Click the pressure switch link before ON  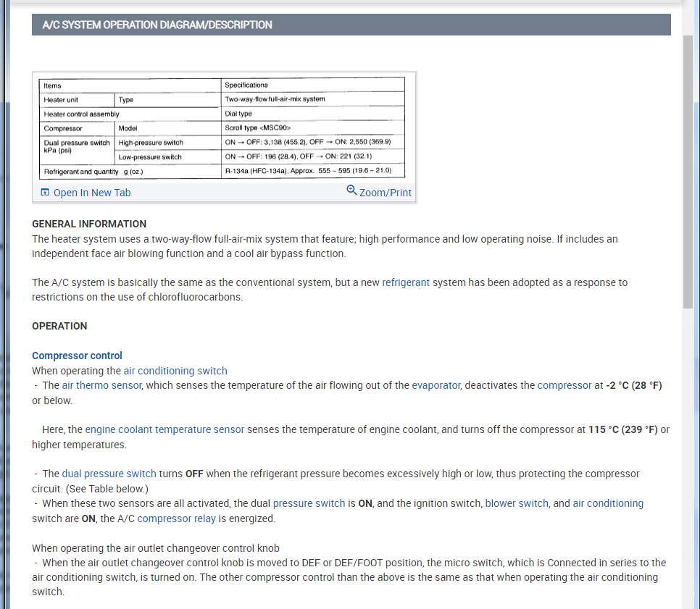coord(309,504)
